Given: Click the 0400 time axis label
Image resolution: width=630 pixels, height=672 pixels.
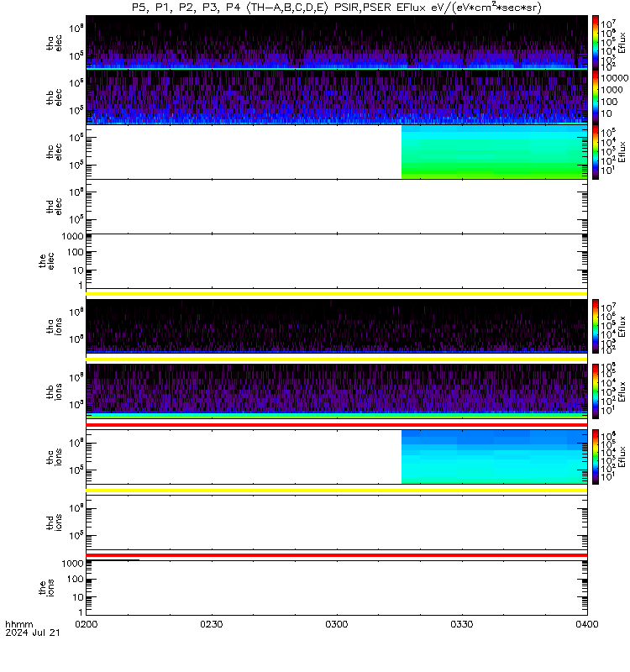Looking at the screenshot, I should tap(586, 624).
